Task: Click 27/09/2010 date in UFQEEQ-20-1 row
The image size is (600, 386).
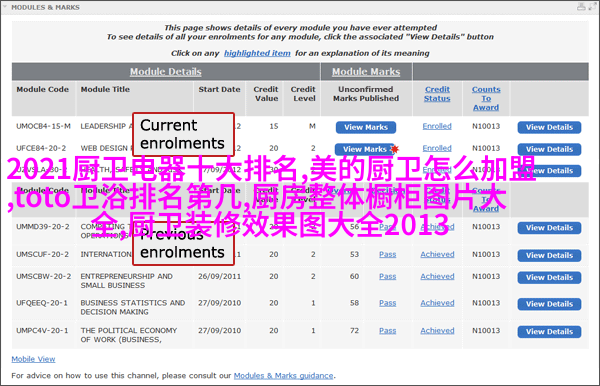Action: 219,303
